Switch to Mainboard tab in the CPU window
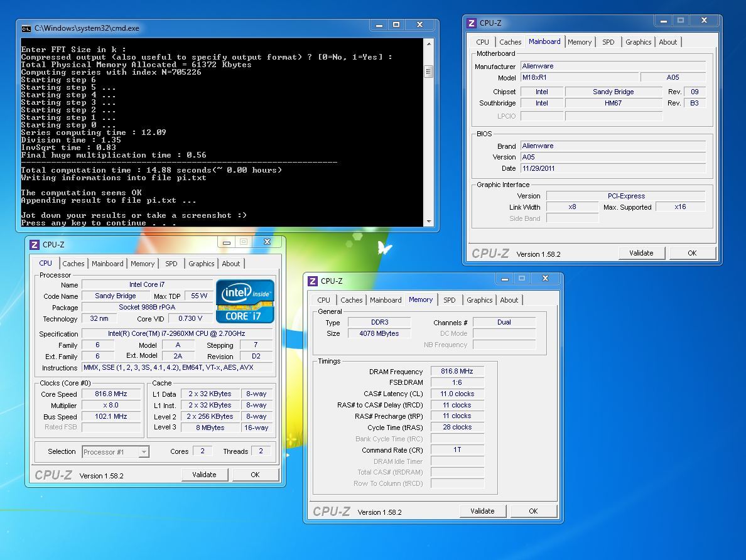The height and width of the screenshot is (560, 746). pyautogui.click(x=107, y=264)
